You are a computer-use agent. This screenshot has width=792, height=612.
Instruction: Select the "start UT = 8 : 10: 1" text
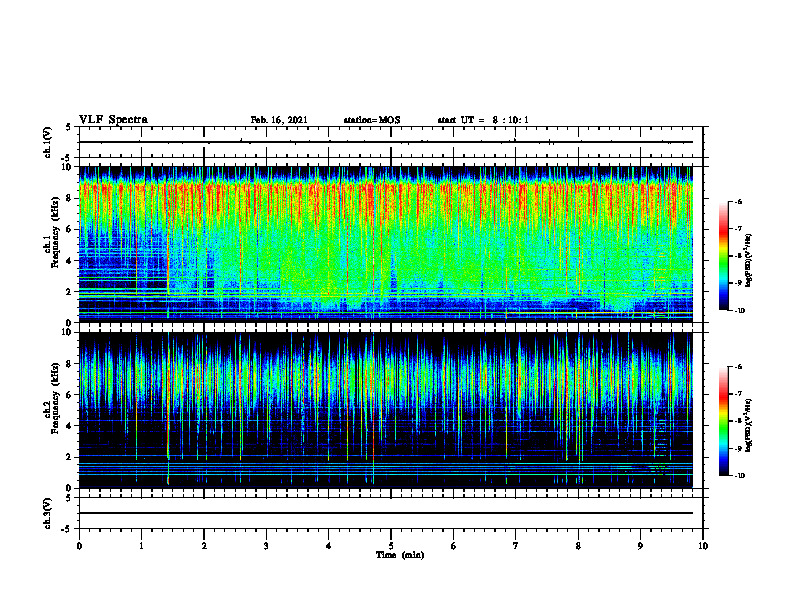coord(483,120)
